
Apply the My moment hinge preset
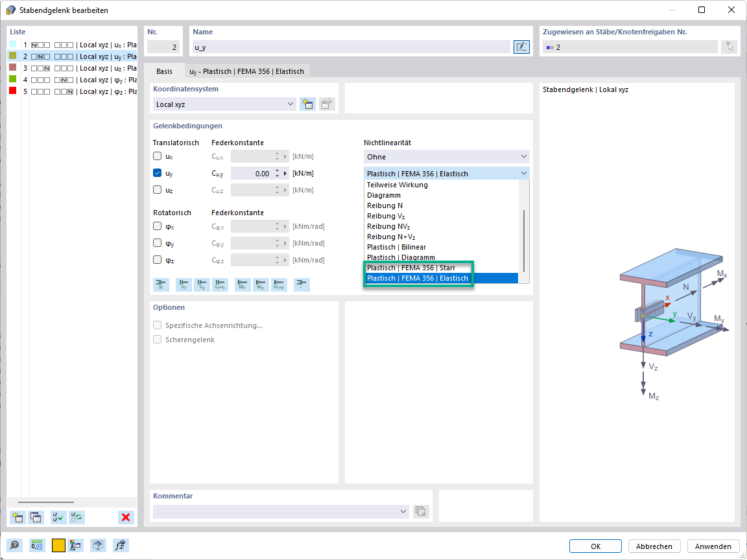(x=243, y=285)
